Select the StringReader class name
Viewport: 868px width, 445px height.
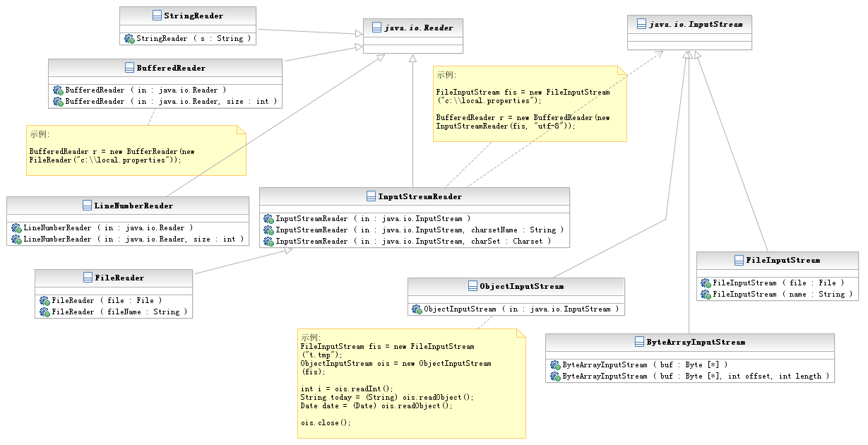click(x=194, y=16)
